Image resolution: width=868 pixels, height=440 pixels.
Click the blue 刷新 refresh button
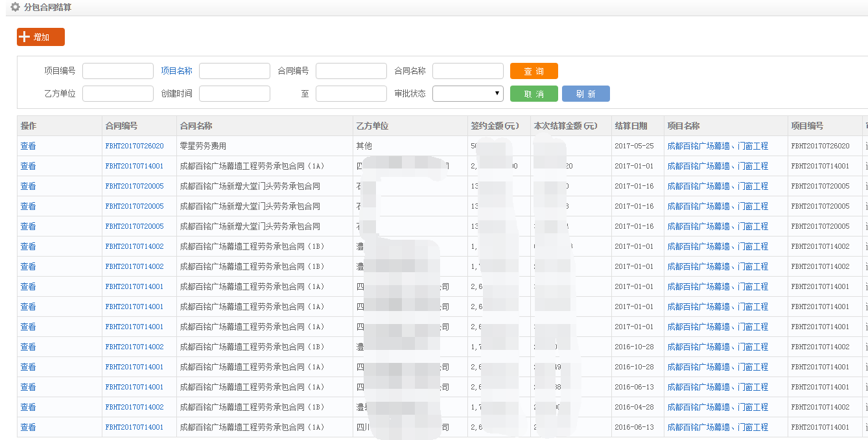pyautogui.click(x=585, y=94)
